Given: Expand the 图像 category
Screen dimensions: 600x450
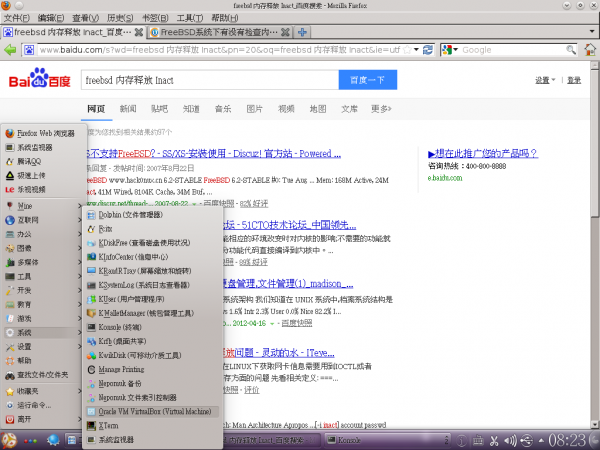Looking at the screenshot, I should coord(44,248).
